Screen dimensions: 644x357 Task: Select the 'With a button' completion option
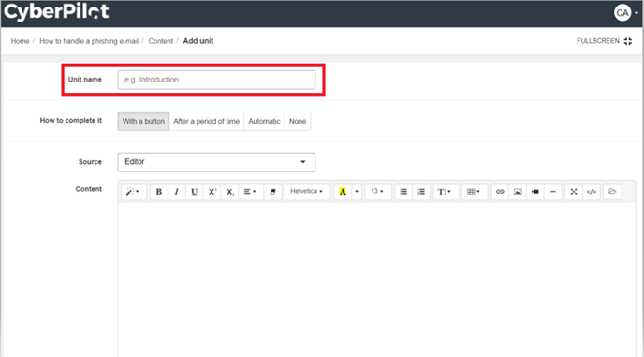point(143,121)
